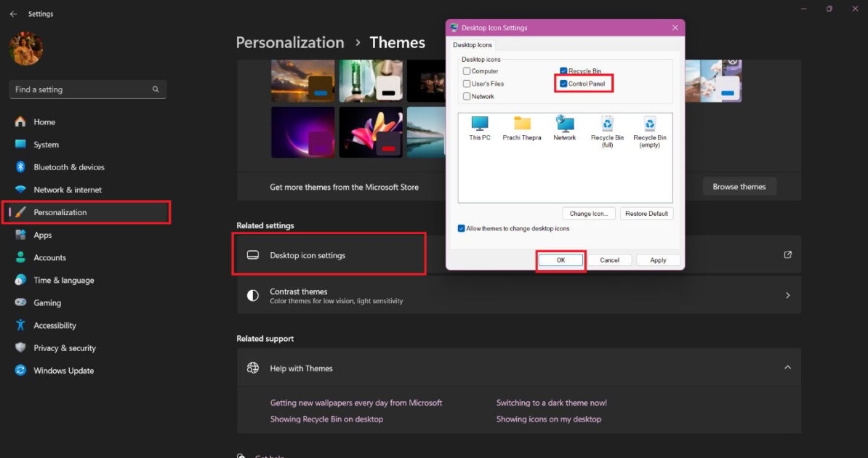Click the half-circle Contrast themes icon

(253, 295)
